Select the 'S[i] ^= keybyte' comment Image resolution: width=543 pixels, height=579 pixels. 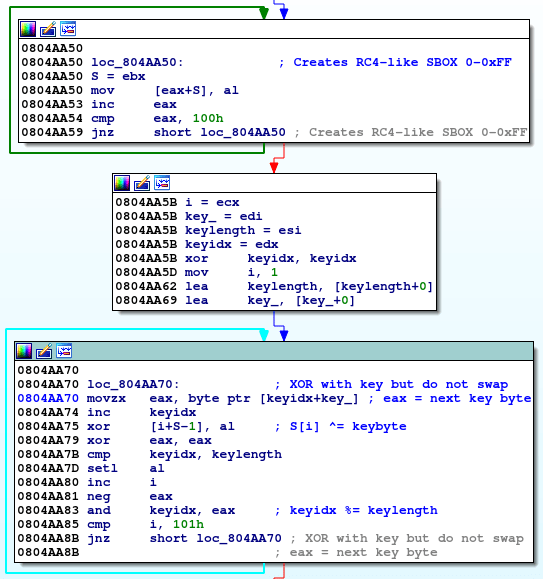click(x=341, y=426)
